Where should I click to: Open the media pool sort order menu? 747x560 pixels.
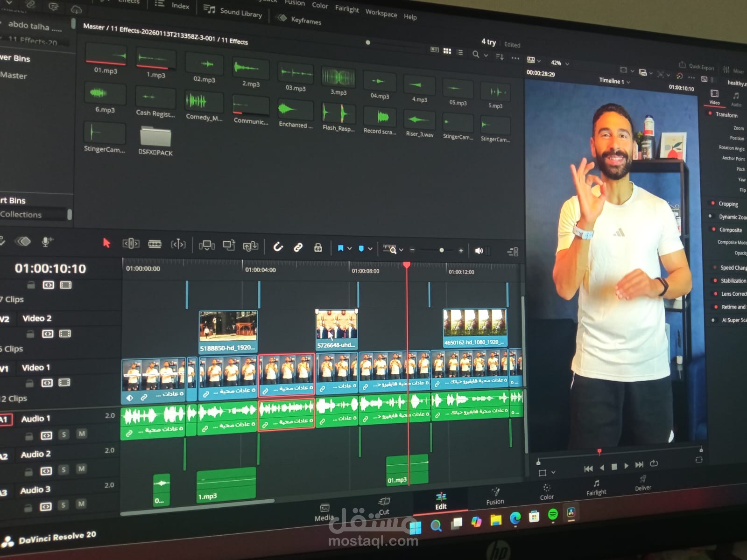(500, 56)
